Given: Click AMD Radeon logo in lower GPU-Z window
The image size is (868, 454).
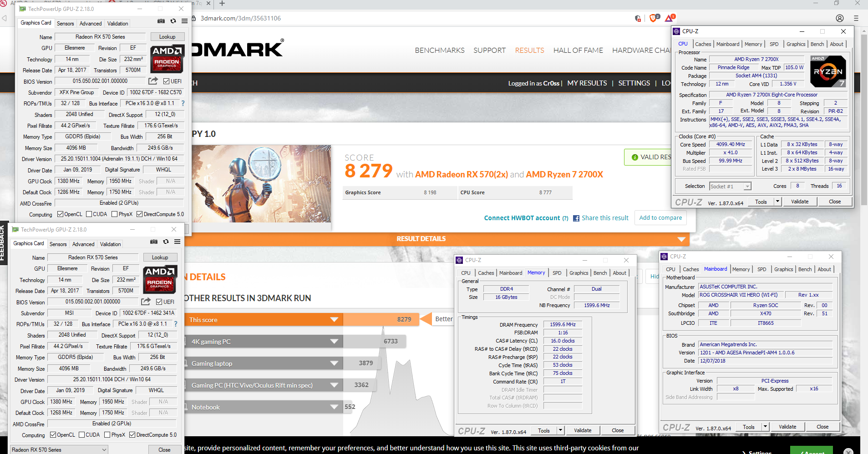Looking at the screenshot, I should pos(160,279).
